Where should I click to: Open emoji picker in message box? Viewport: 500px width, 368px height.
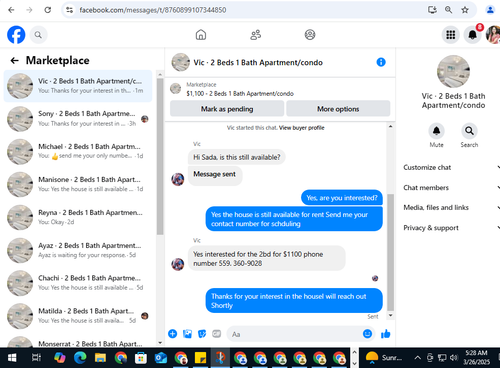(x=367, y=334)
